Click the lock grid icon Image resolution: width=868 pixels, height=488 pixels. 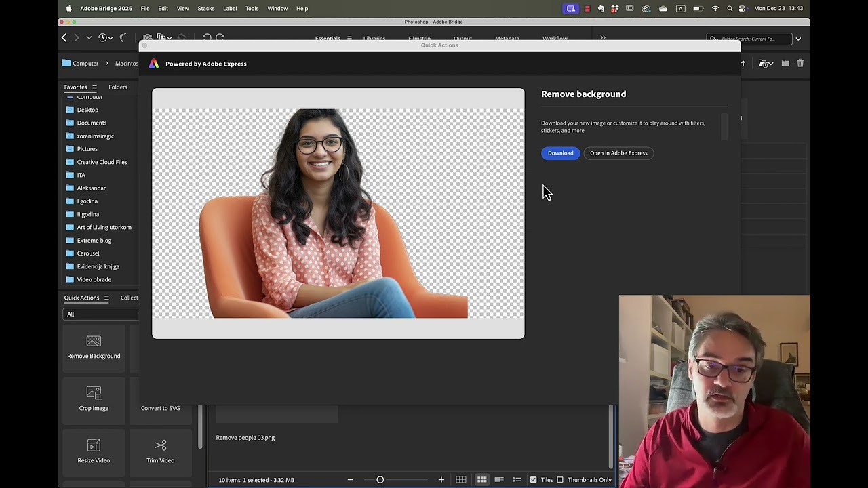[x=461, y=480]
